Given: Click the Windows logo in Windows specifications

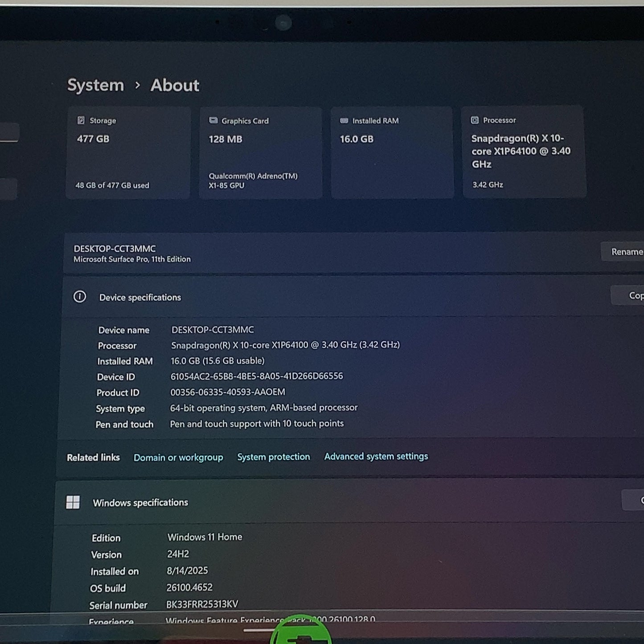Looking at the screenshot, I should click(x=73, y=502).
